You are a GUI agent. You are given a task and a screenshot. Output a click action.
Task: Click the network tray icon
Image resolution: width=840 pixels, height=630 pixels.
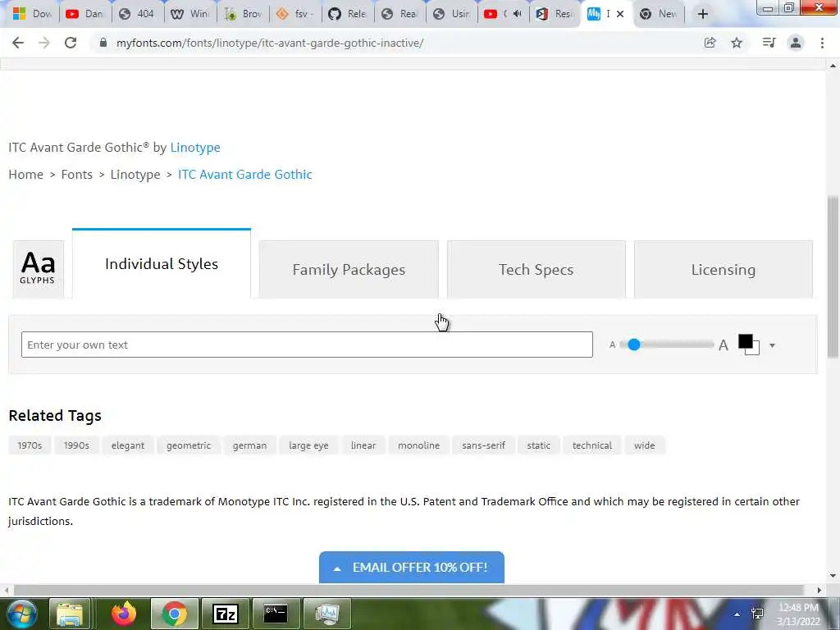click(757, 614)
